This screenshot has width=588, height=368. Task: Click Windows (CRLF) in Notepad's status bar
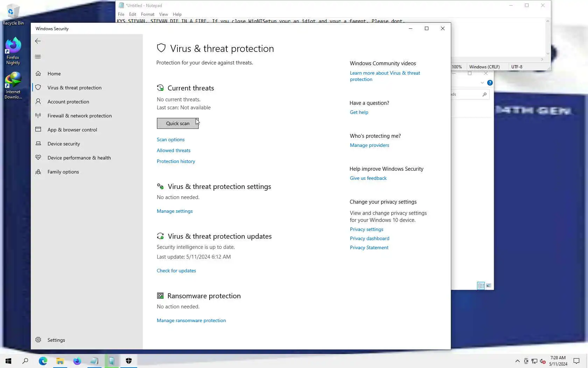(x=484, y=67)
